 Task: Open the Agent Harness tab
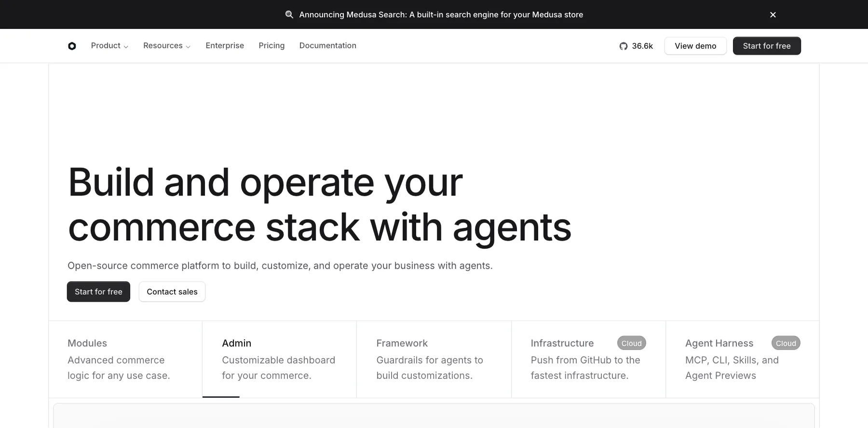click(x=743, y=359)
